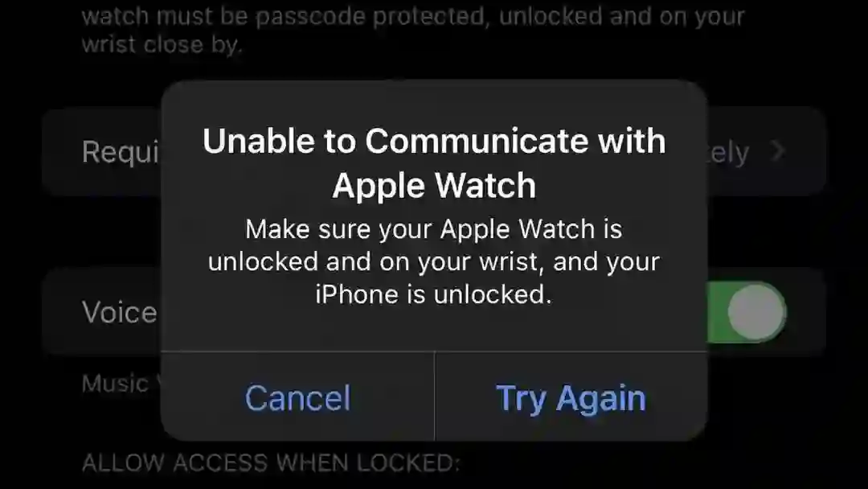Tap the 'watch must be passcode protected' text

[x=285, y=17]
